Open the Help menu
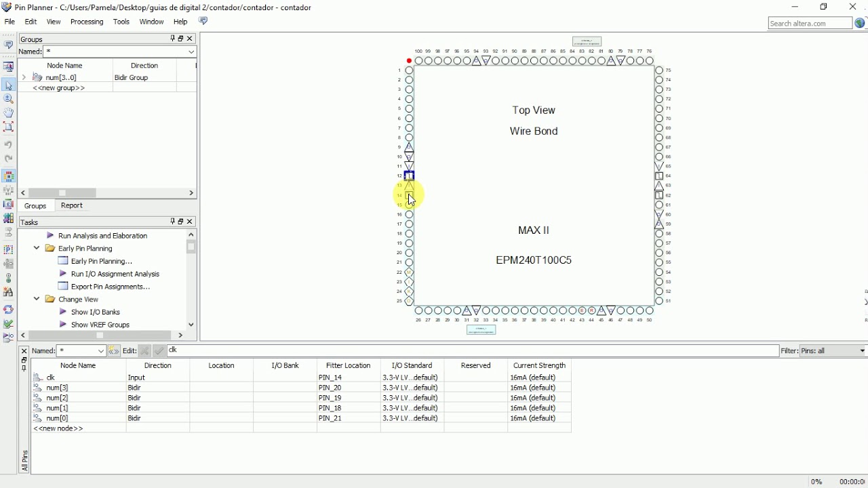The width and height of the screenshot is (868, 488). (x=180, y=22)
